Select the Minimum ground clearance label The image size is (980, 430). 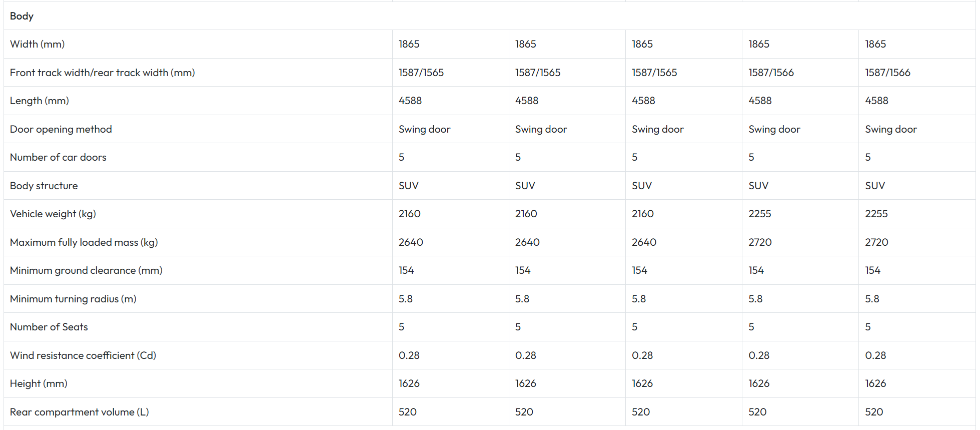[86, 270]
